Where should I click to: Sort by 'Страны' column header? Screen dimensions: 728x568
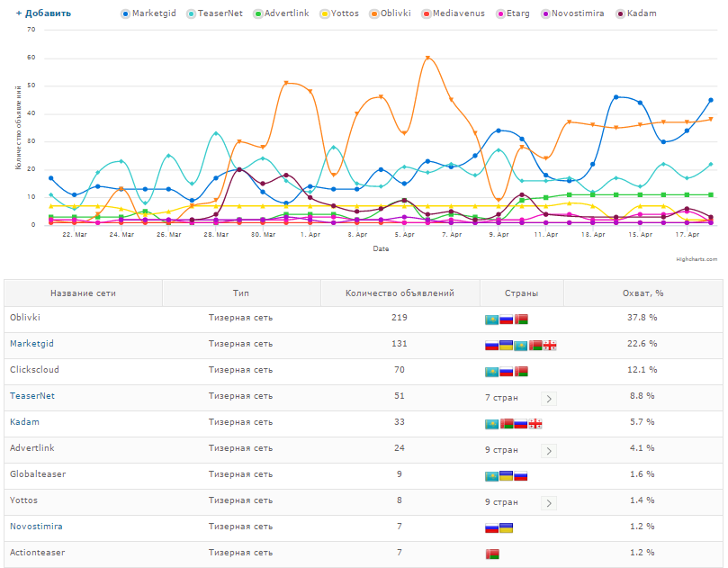pos(521,293)
